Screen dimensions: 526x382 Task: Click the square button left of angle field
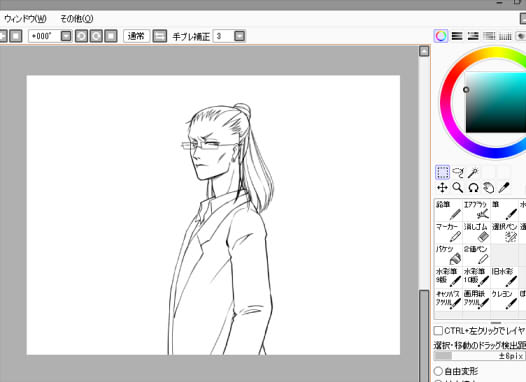(x=16, y=36)
